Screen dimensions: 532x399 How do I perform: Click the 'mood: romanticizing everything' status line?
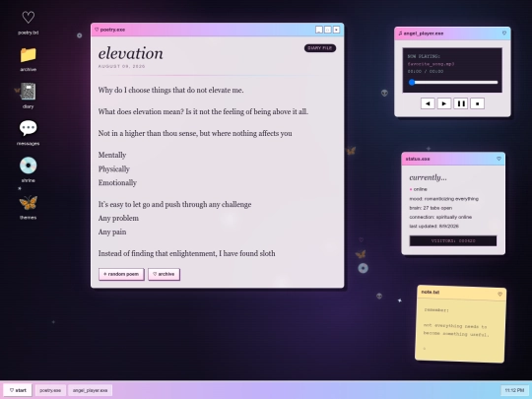point(443,198)
